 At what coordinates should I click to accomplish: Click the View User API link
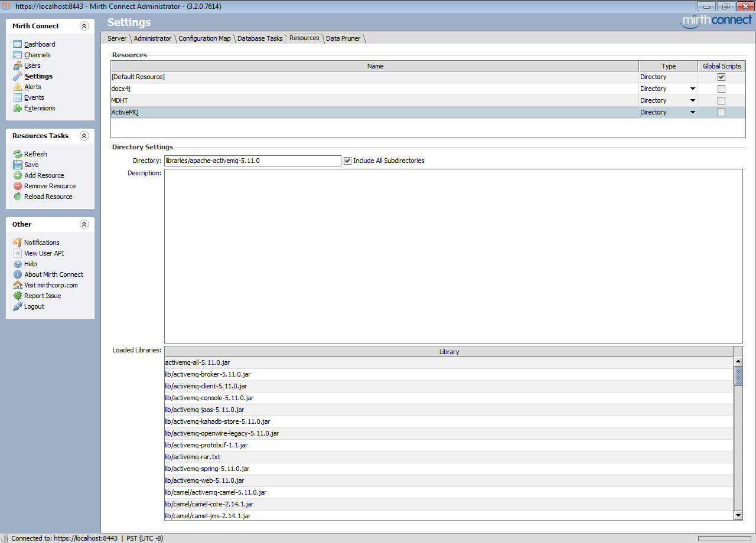click(x=44, y=253)
